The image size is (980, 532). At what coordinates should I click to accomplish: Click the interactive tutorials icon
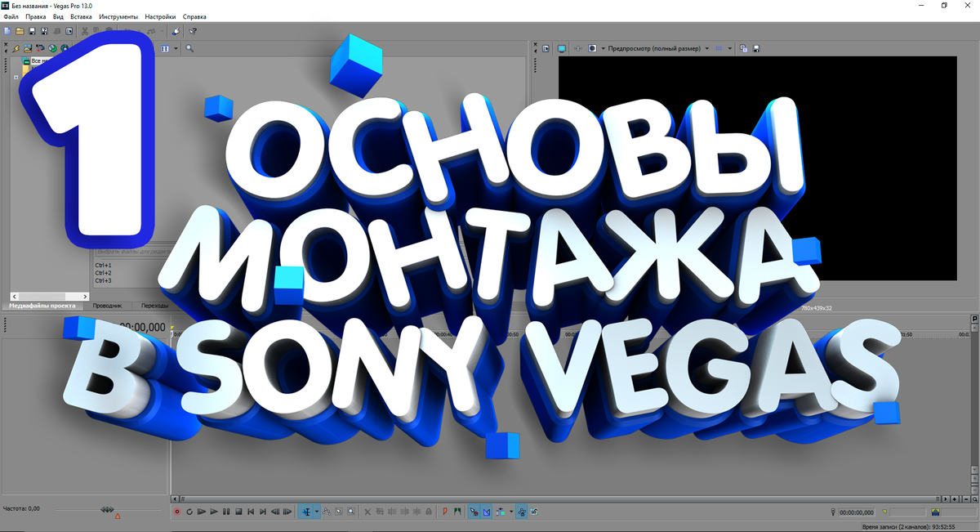click(177, 31)
